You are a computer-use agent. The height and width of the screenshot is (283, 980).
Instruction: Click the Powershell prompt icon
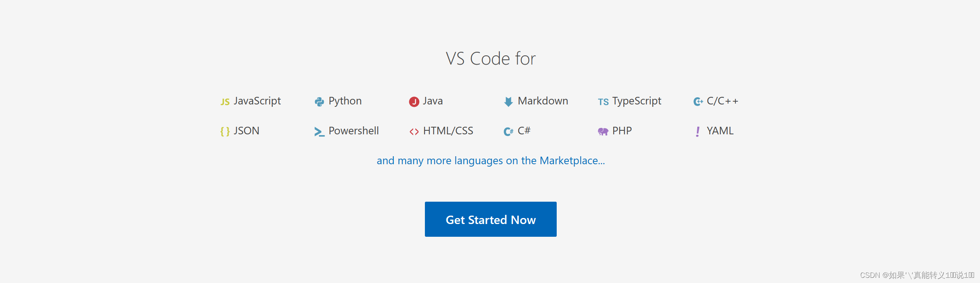point(319,132)
